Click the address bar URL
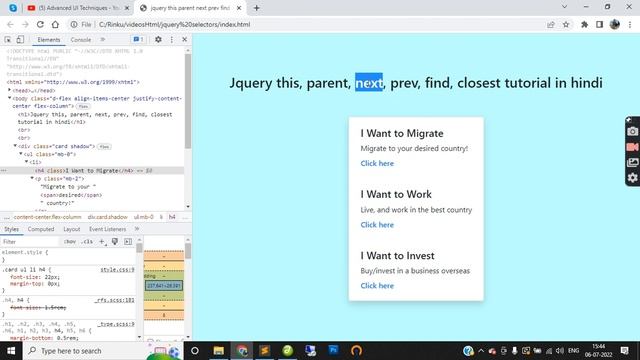The height and width of the screenshot is (360, 640). [174, 24]
